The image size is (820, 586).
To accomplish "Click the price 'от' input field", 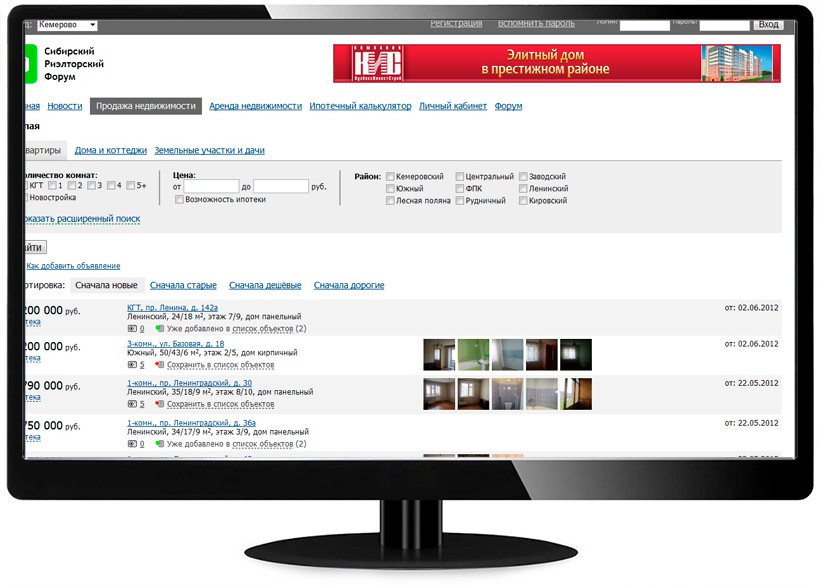I will 211,187.
